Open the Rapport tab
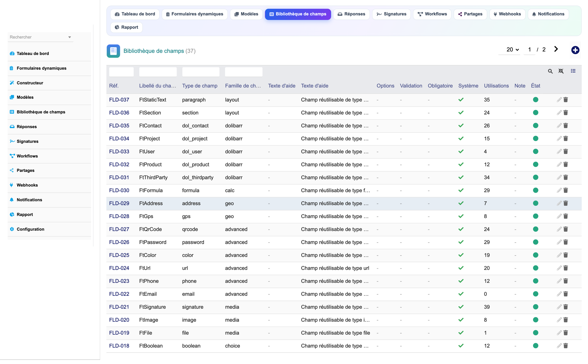 [x=127, y=27]
